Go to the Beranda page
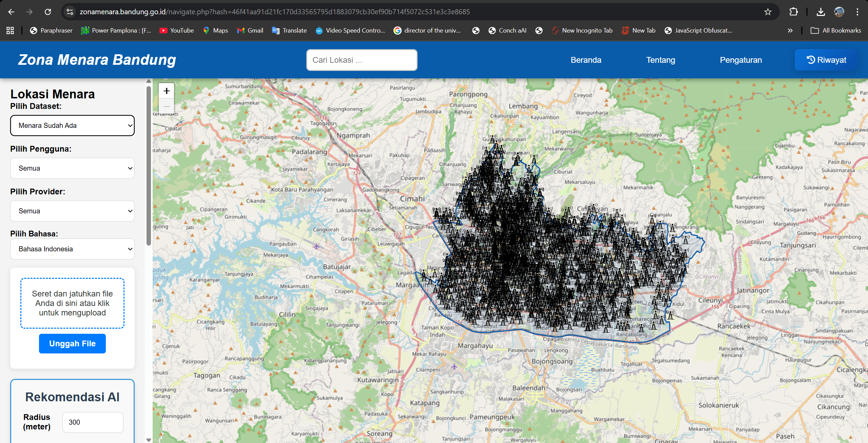 586,60
